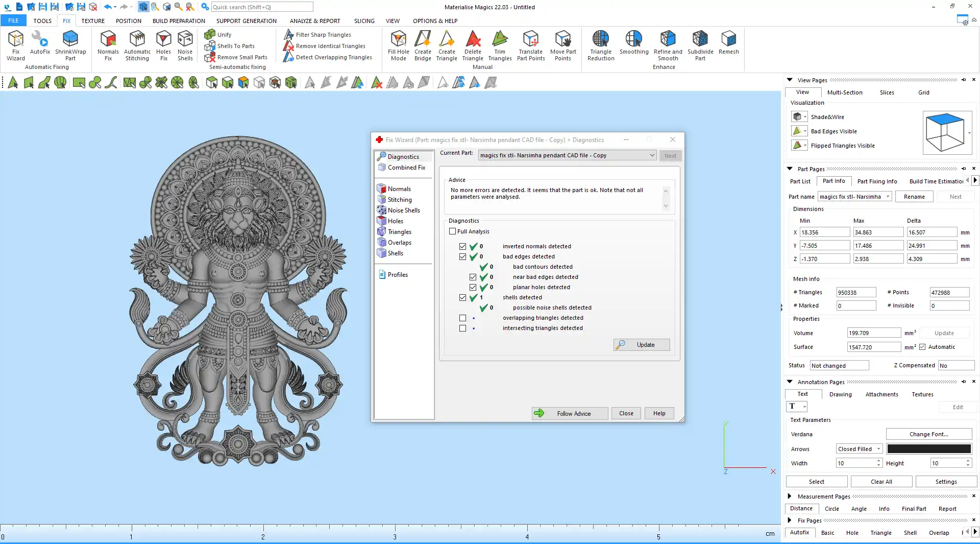Uncheck the Automatic surface checkbox
This screenshot has height=544, width=980.
922,347
